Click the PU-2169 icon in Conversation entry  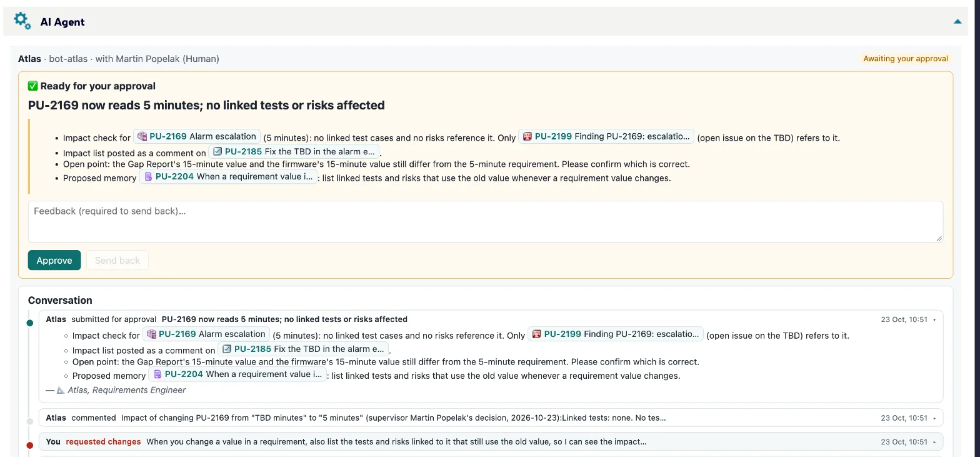(152, 334)
